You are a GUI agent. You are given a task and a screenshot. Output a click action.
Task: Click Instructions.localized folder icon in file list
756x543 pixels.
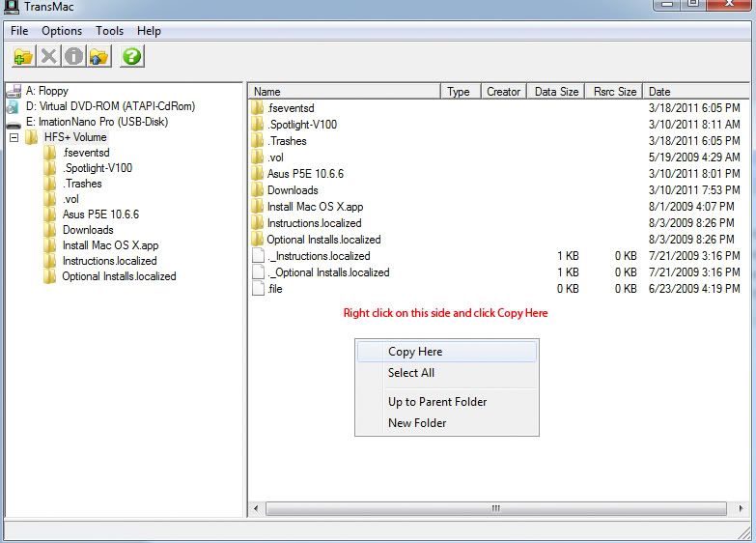click(x=258, y=222)
